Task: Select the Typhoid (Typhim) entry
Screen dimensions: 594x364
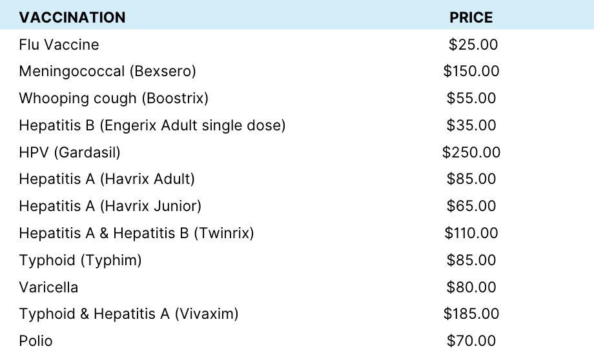Action: pyautogui.click(x=80, y=260)
